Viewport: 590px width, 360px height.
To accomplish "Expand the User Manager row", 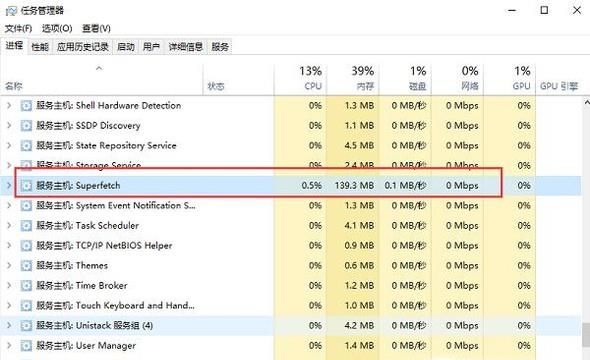I will tap(9, 345).
